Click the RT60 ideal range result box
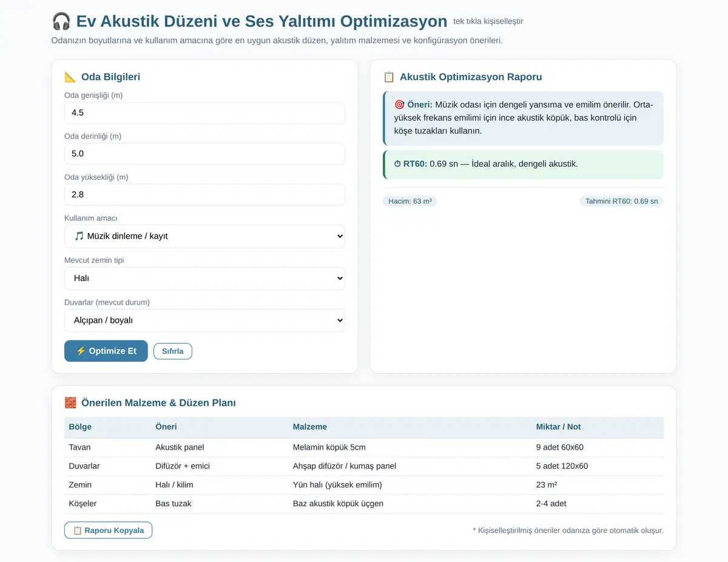Screen dimensions: 728x562 pyautogui.click(x=523, y=164)
